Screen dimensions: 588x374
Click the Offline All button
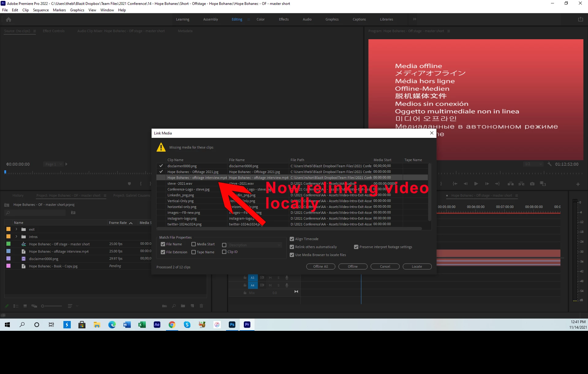coord(320,266)
